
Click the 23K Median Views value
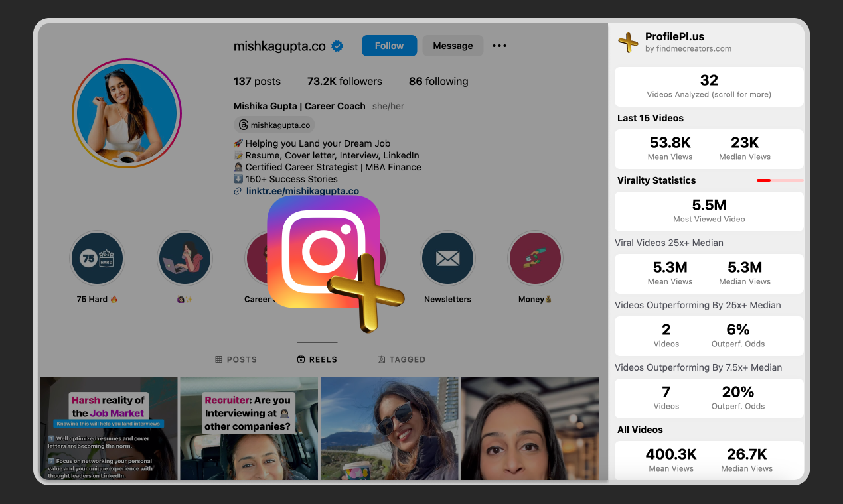tap(745, 143)
